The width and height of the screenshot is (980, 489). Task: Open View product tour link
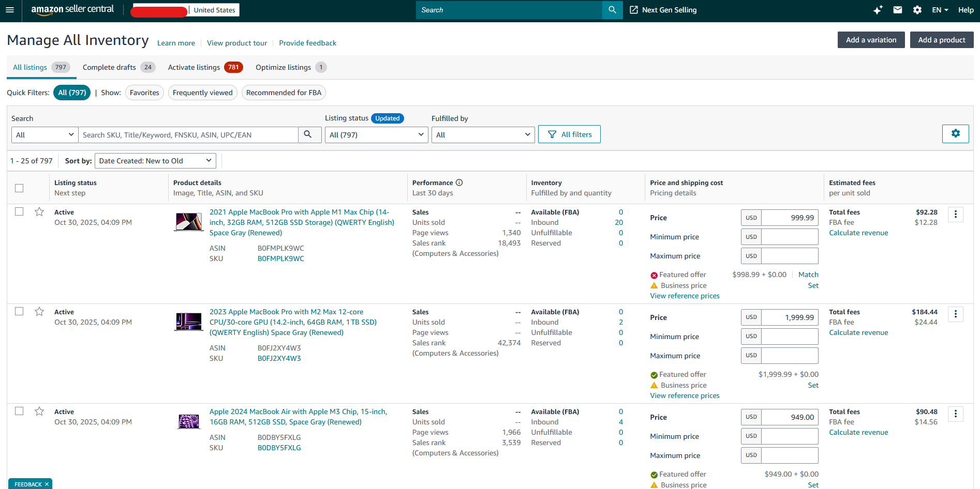[237, 43]
